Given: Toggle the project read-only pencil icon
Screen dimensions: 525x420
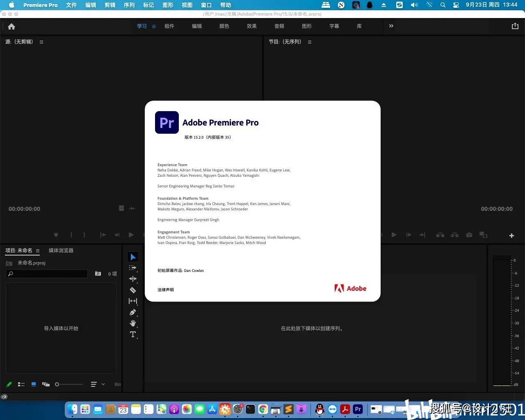Looking at the screenshot, I should 9,384.
